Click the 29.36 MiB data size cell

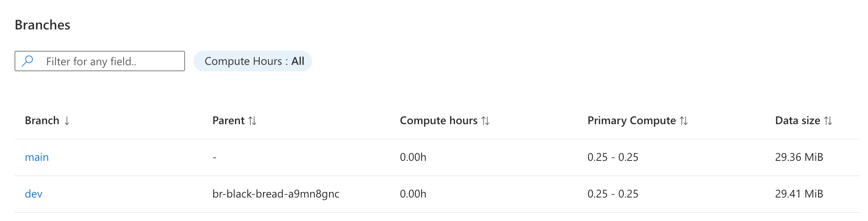coord(799,157)
